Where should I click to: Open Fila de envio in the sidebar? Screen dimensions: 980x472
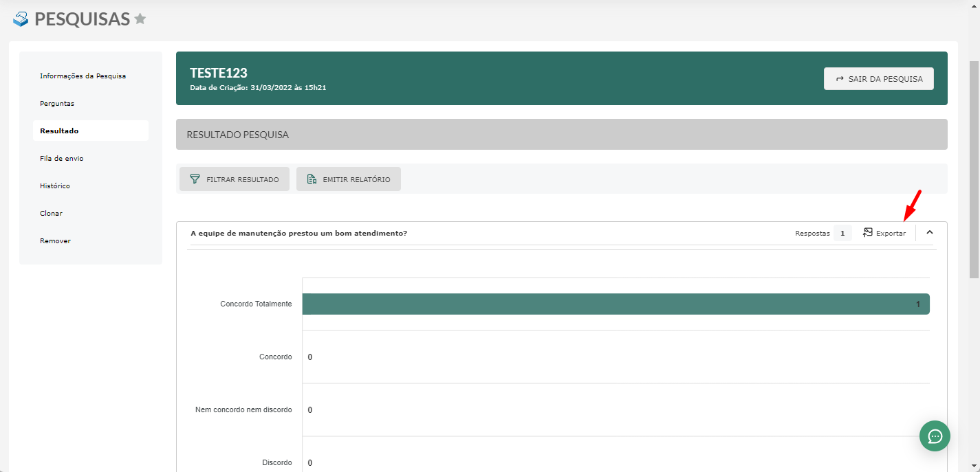click(x=62, y=158)
